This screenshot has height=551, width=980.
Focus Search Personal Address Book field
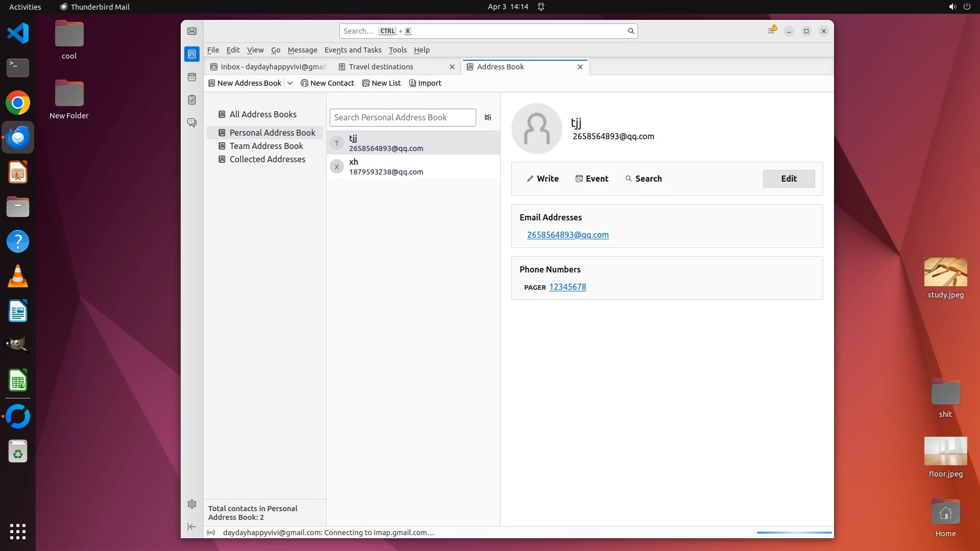coord(402,117)
